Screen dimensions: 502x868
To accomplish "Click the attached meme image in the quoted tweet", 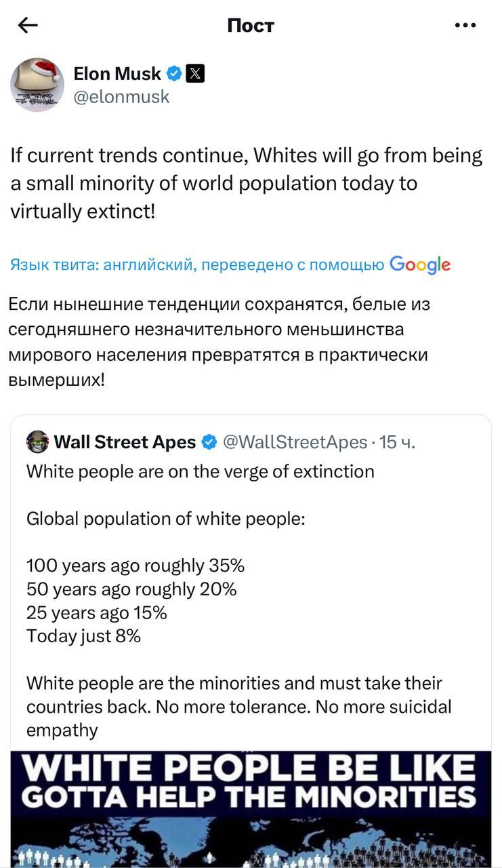I will [251, 807].
